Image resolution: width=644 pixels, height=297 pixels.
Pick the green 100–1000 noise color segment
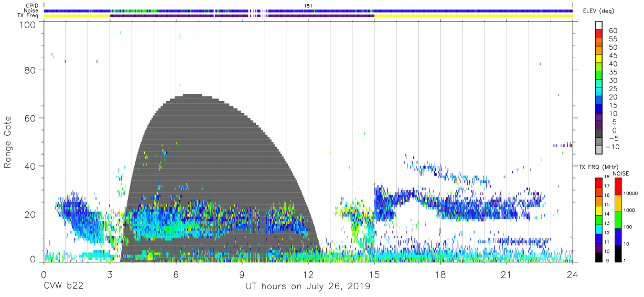pyautogui.click(x=618, y=219)
